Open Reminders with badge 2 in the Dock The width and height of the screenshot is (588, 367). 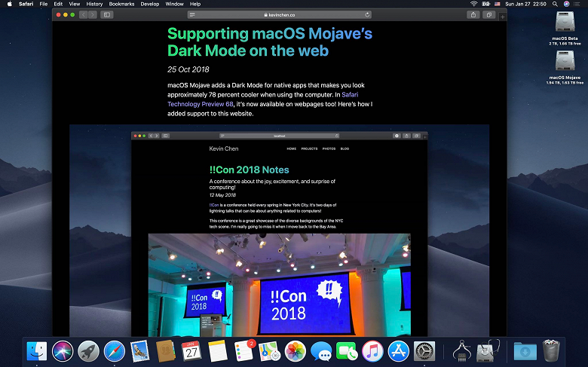coord(244,350)
